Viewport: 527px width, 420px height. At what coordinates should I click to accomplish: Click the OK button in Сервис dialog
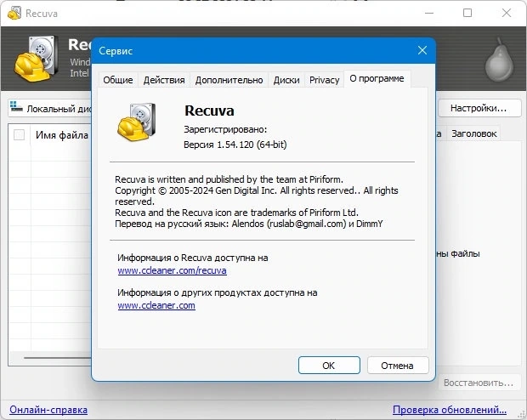tap(329, 366)
